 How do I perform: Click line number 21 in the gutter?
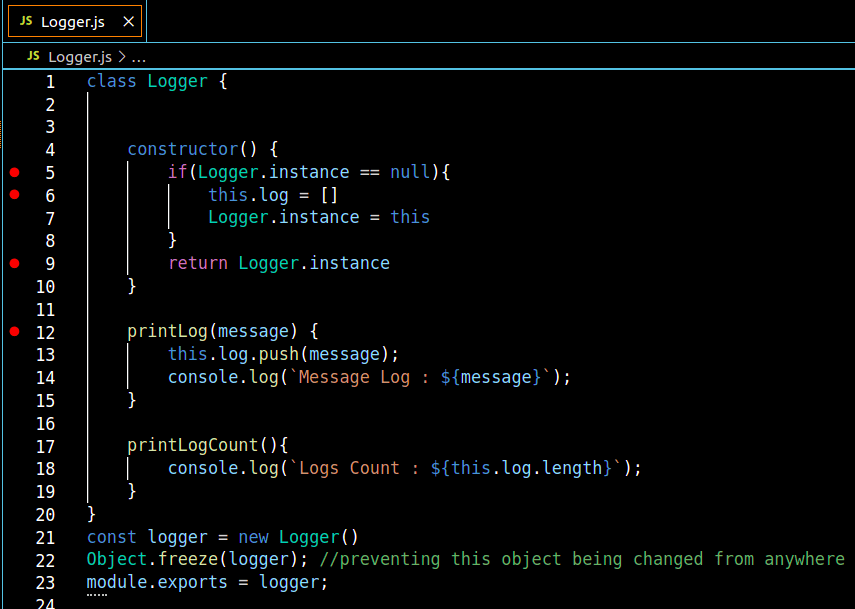[45, 537]
